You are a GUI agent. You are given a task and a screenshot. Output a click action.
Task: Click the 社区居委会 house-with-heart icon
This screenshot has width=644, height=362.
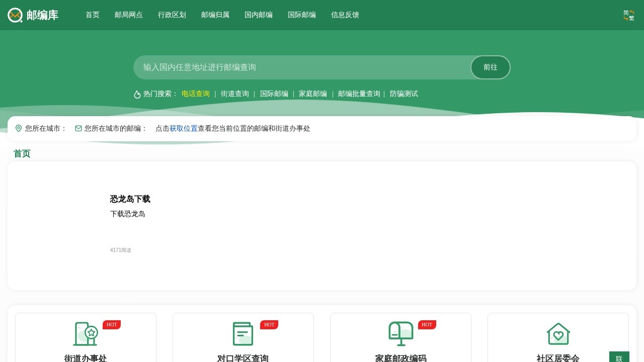pos(558,334)
